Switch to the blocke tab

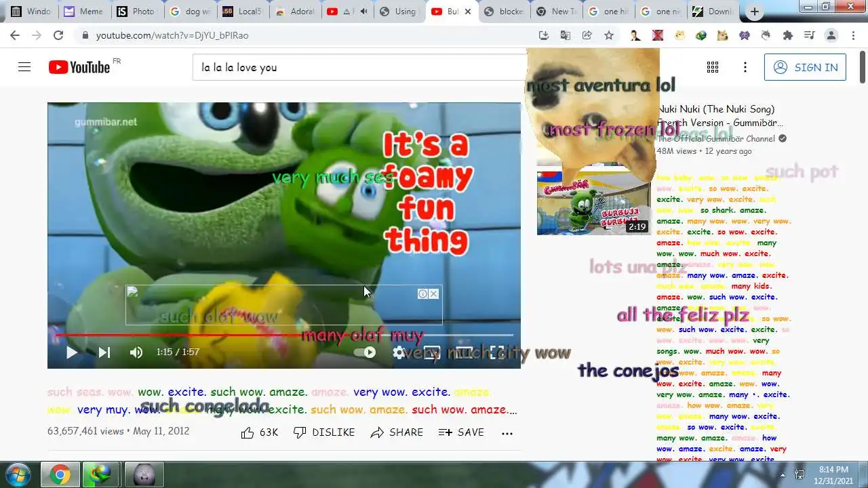click(x=505, y=12)
